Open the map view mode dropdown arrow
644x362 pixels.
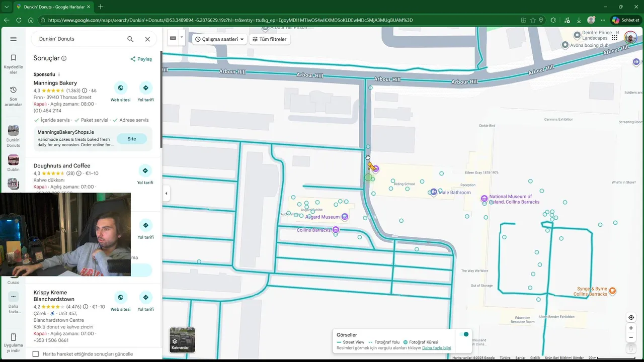(x=182, y=37)
